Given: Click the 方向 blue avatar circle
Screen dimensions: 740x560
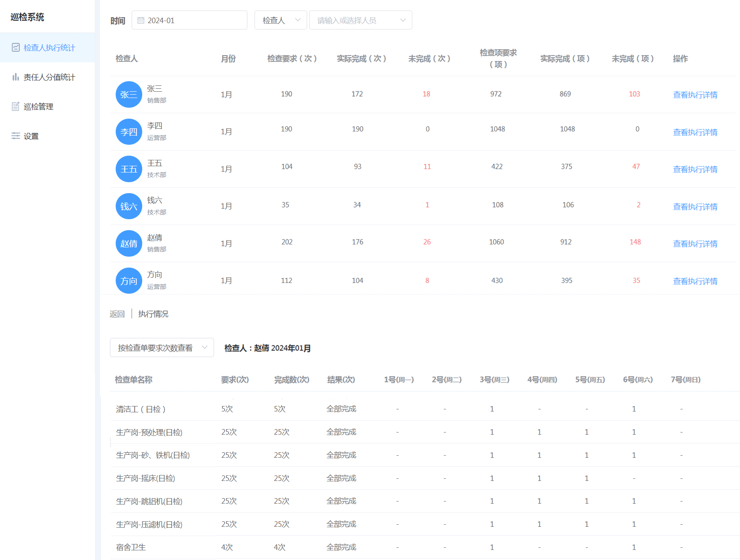Looking at the screenshot, I should coord(129,281).
